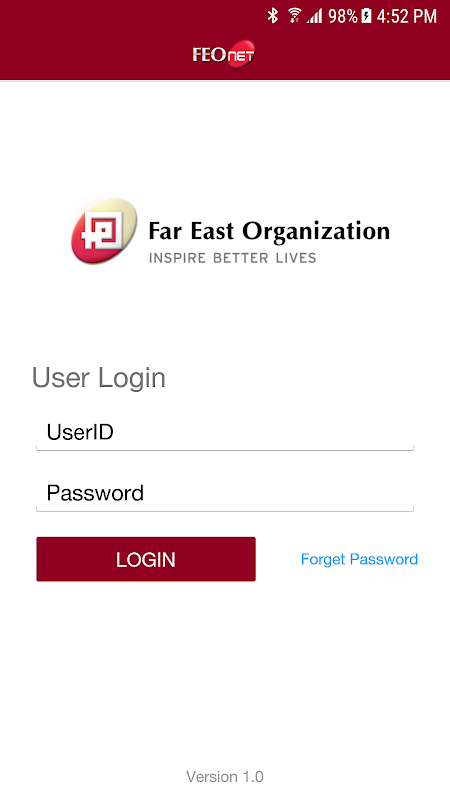The width and height of the screenshot is (450, 800).
Task: Open the Forget Password link
Action: (x=359, y=559)
